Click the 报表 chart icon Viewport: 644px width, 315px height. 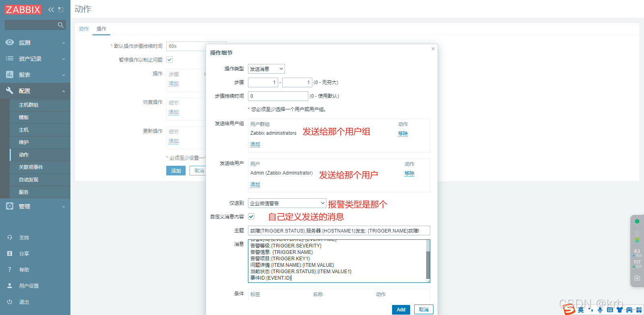[x=10, y=74]
